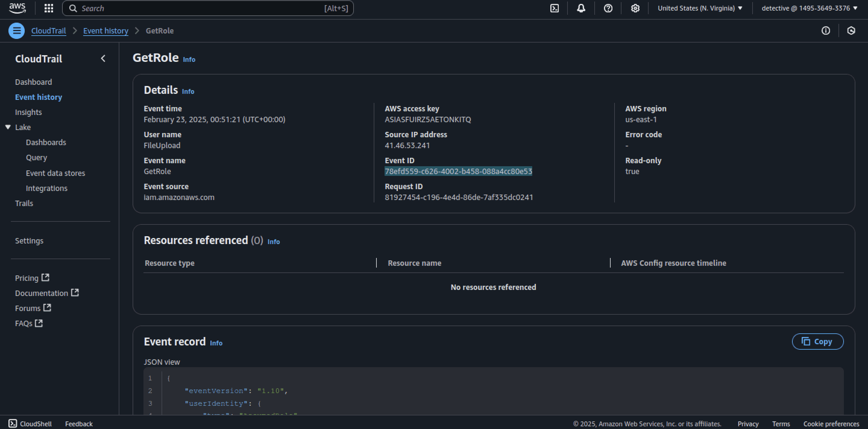Open Settings in the sidebar

tap(29, 241)
